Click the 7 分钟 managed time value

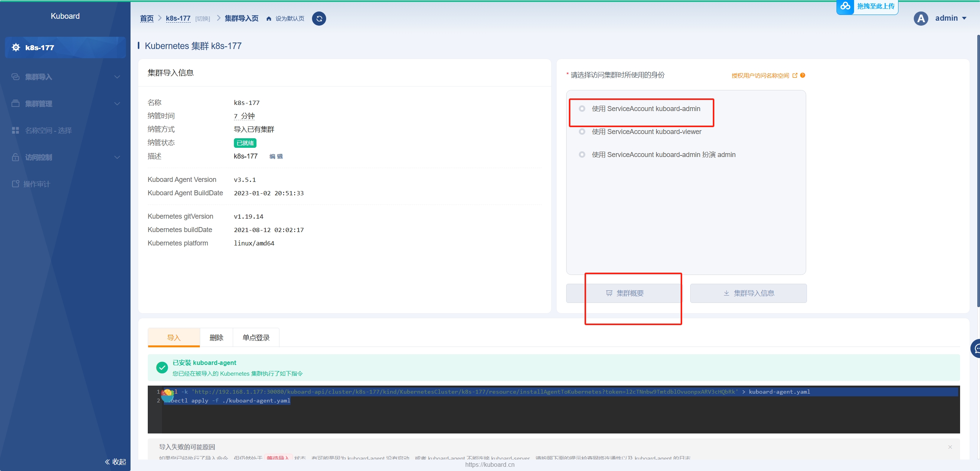point(244,116)
